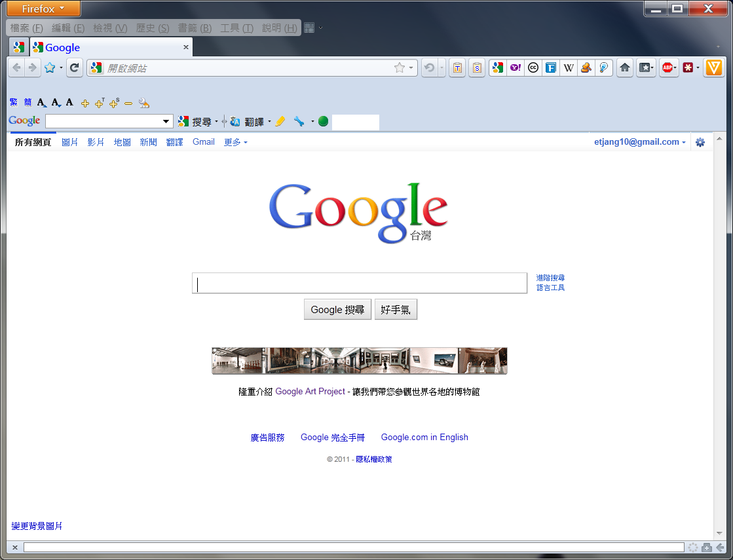Image resolution: width=733 pixels, height=560 pixels.
Task: Click the Wikipedia W icon
Action: point(569,67)
